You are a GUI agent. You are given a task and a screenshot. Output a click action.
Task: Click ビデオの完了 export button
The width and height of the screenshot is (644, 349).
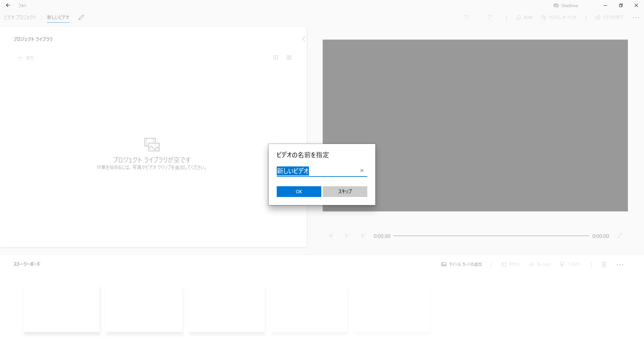point(609,17)
